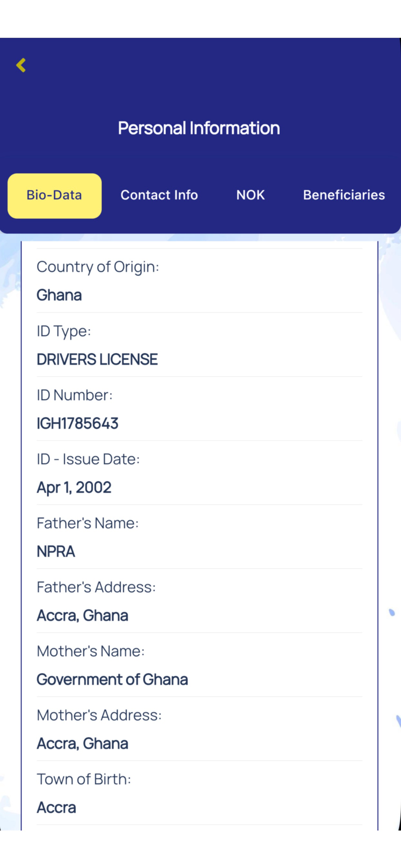Click the Mother's Name label

coord(91,651)
